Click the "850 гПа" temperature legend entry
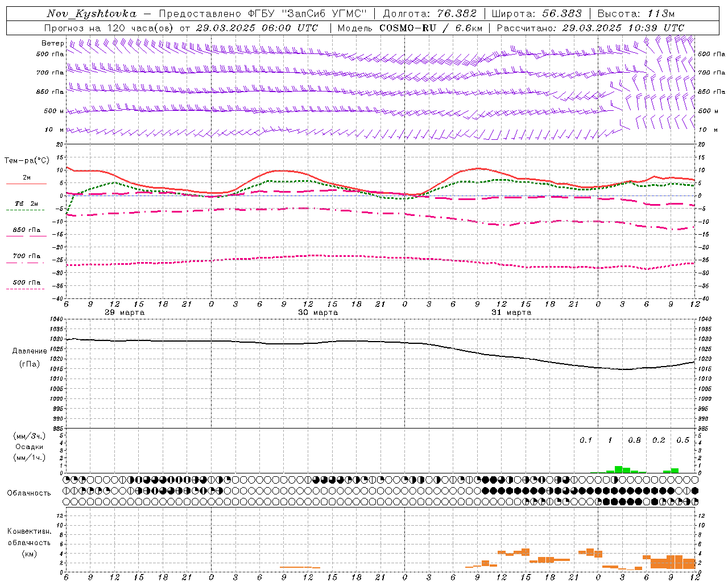This screenshot has height=582, width=728. (26, 230)
